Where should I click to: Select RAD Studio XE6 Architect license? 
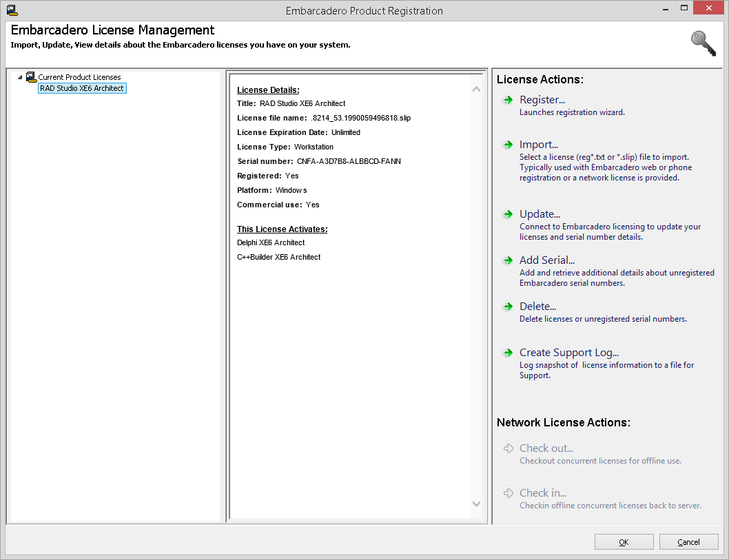(x=82, y=88)
